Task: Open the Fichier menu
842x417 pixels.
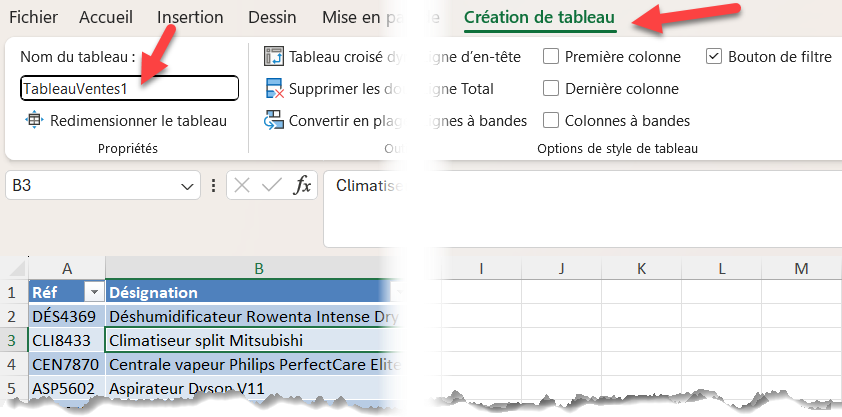Action: pos(33,17)
